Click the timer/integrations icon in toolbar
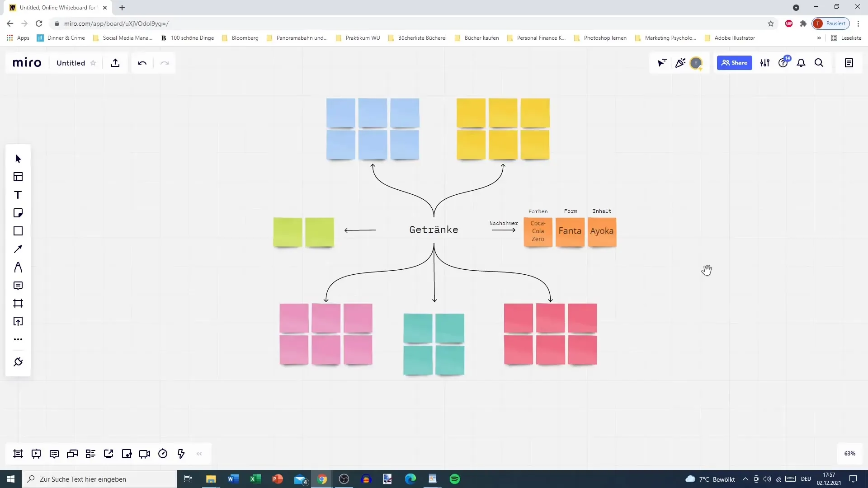This screenshot has height=488, width=868. pos(163,454)
